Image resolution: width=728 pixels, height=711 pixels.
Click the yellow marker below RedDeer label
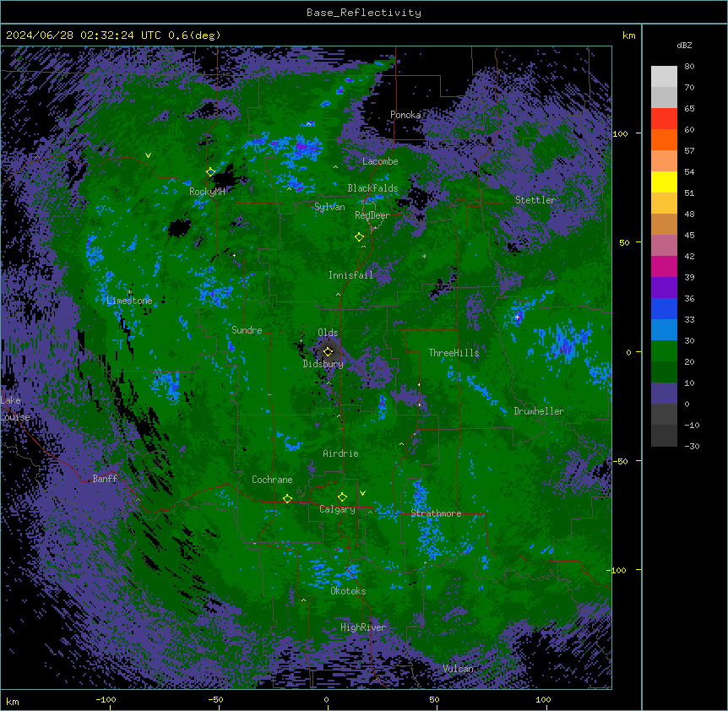(359, 237)
